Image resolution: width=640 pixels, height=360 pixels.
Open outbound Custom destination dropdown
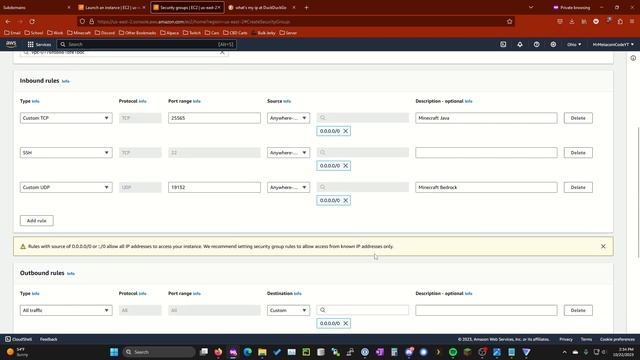pos(288,310)
